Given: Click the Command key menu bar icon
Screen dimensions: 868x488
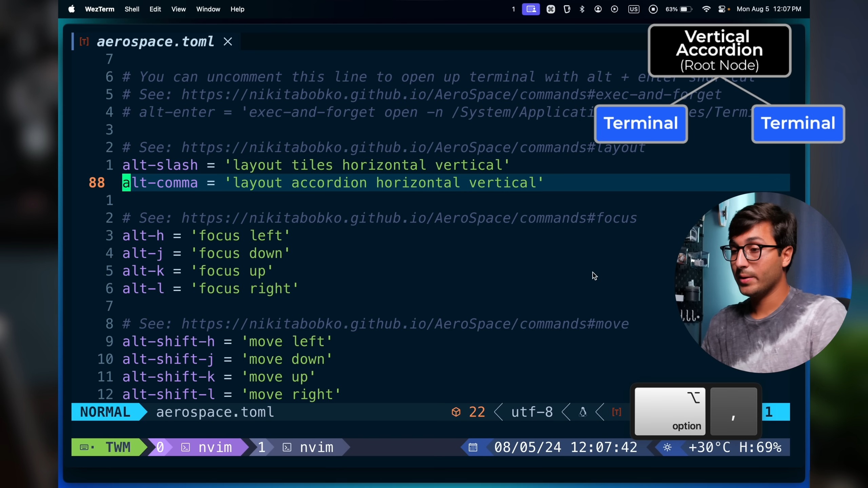Looking at the screenshot, I should 551,9.
